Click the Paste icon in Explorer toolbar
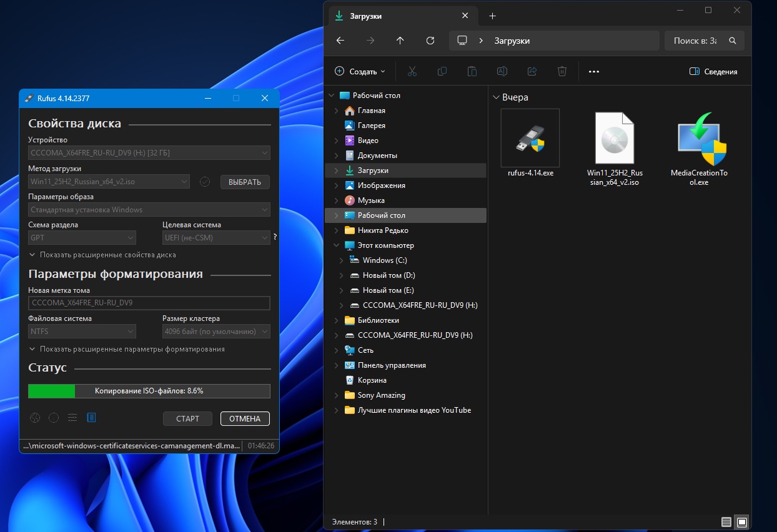The width and height of the screenshot is (777, 532). [472, 71]
